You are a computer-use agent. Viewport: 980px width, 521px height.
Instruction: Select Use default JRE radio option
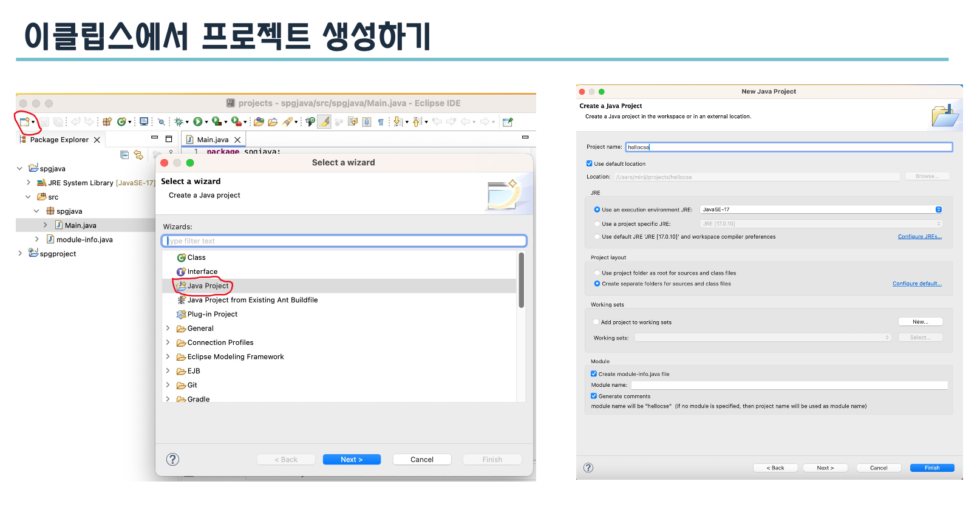coord(597,237)
